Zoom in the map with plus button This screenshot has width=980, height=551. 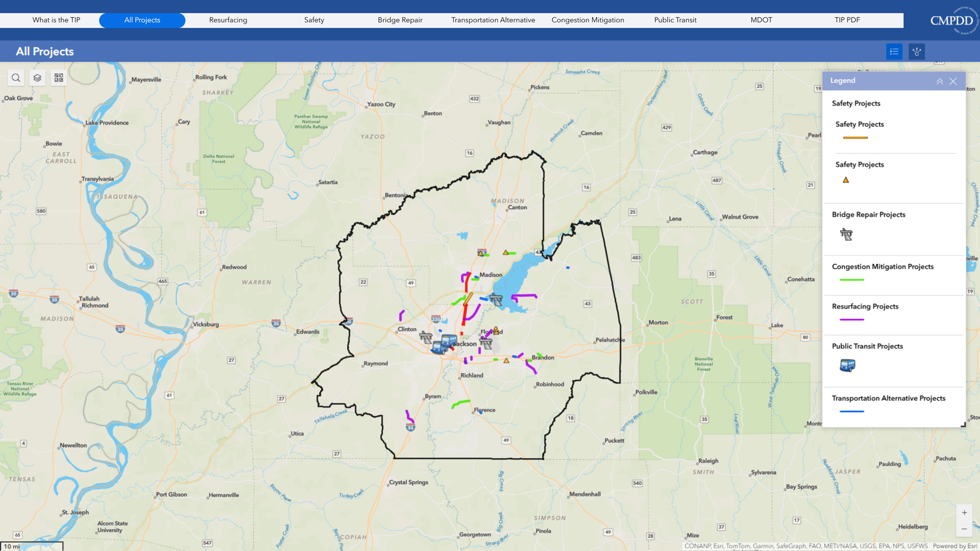point(964,513)
